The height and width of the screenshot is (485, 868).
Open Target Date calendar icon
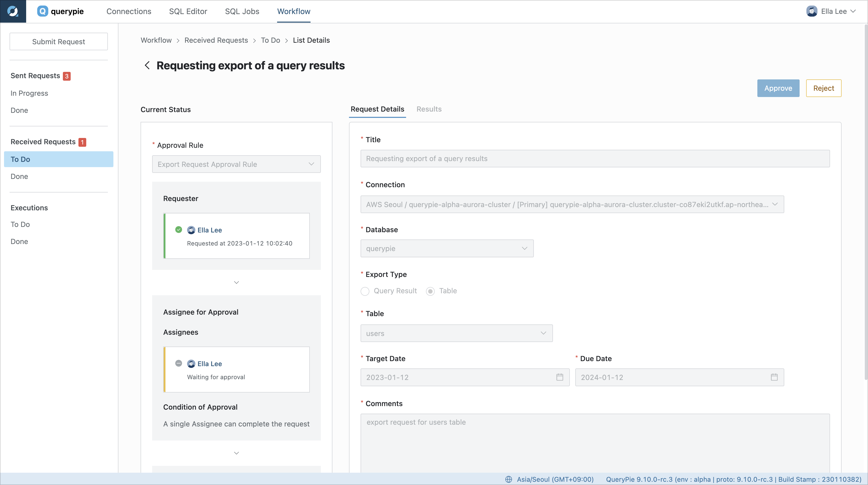pos(560,377)
